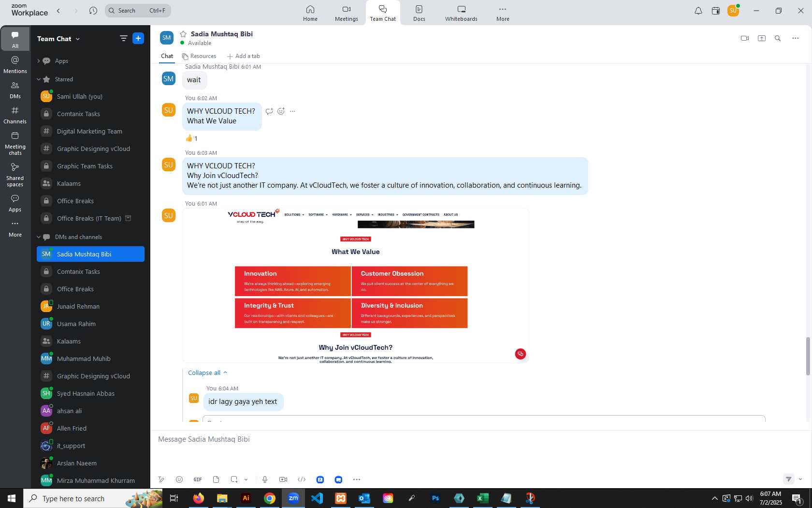Reply in thread to WHY VCLOUD TECH message
This screenshot has height=508, width=812.
pyautogui.click(x=269, y=111)
